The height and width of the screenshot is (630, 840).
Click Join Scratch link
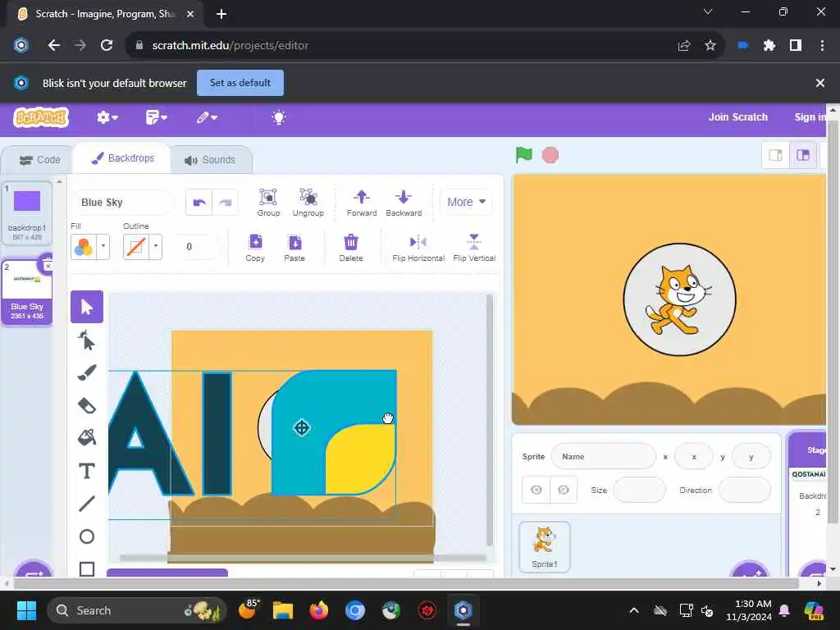point(737,116)
